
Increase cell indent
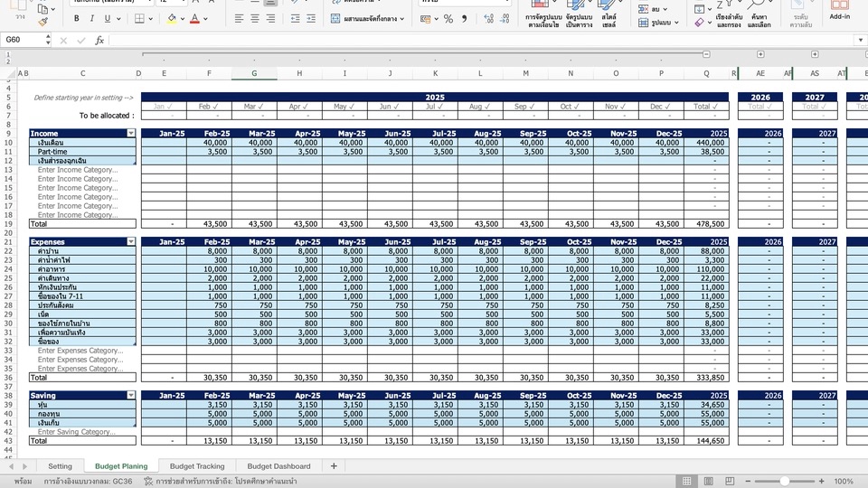311,18
